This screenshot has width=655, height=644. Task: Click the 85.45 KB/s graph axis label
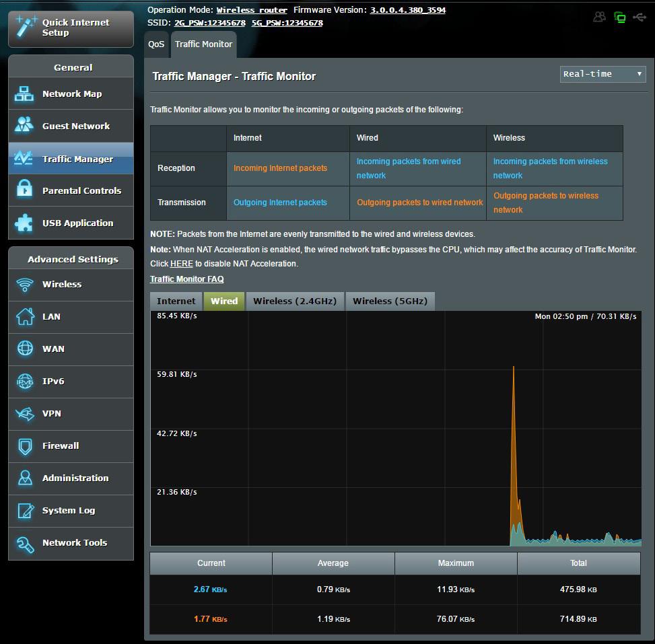(x=176, y=316)
